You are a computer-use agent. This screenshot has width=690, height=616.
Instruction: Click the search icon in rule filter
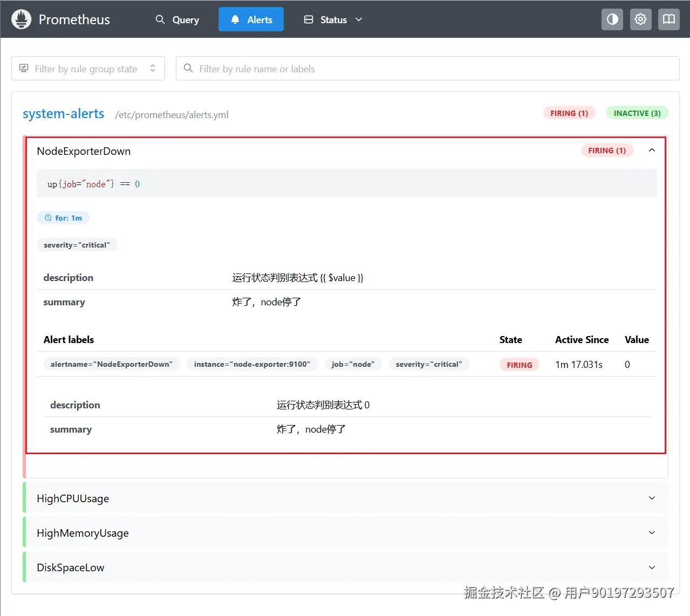pos(188,69)
